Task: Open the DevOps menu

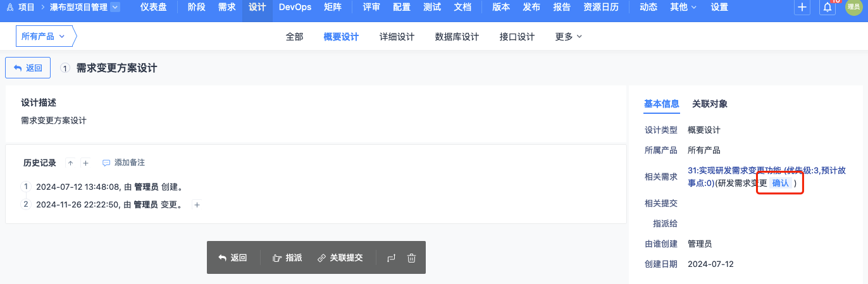Action: click(x=295, y=8)
